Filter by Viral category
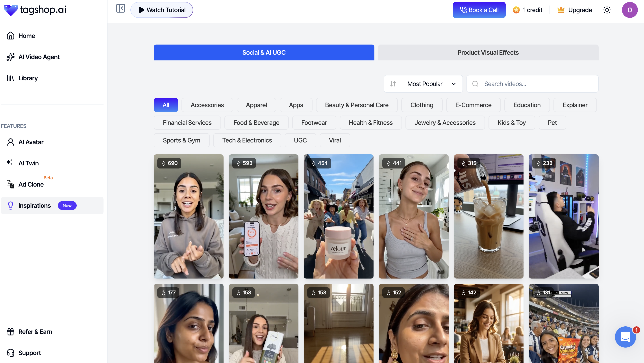The width and height of the screenshot is (644, 363). tap(335, 140)
